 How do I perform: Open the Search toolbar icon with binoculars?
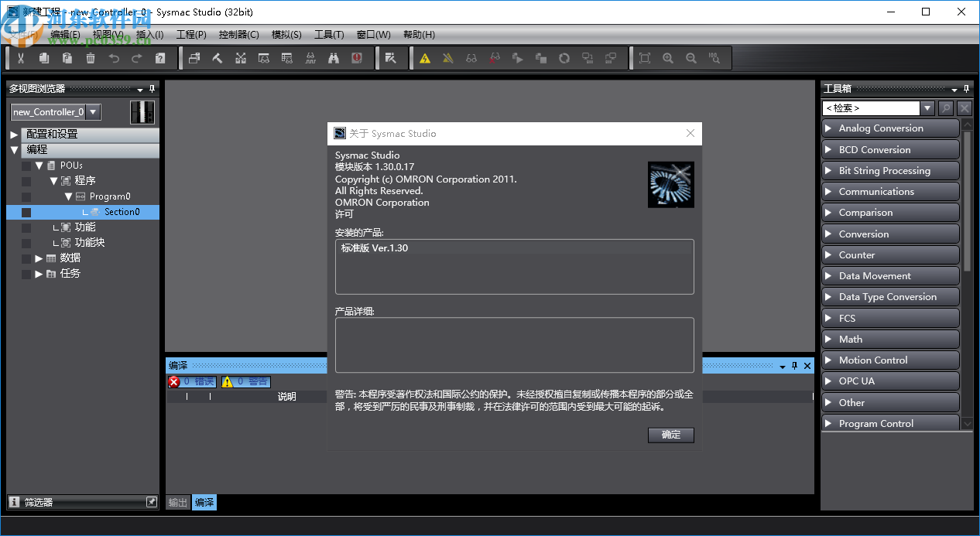334,58
